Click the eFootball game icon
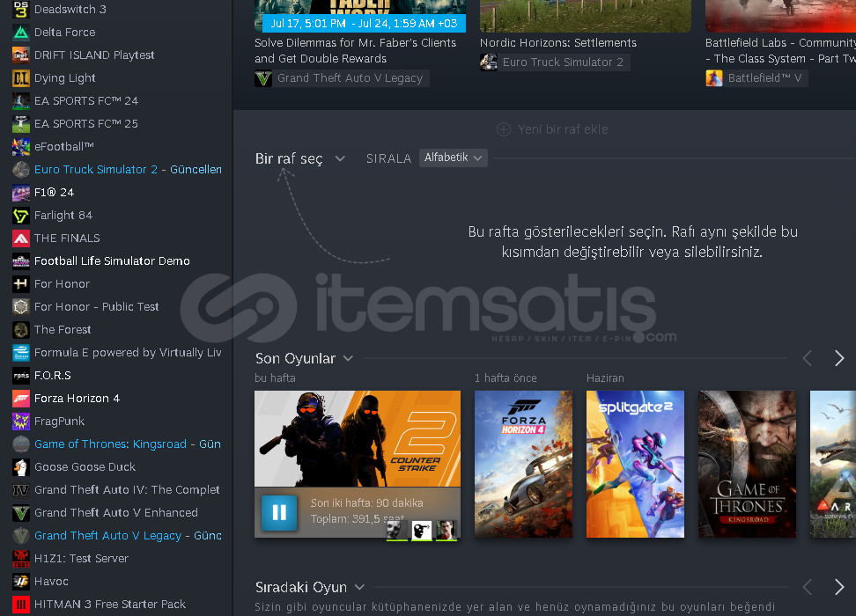Image resolution: width=856 pixels, height=616 pixels. 21,147
